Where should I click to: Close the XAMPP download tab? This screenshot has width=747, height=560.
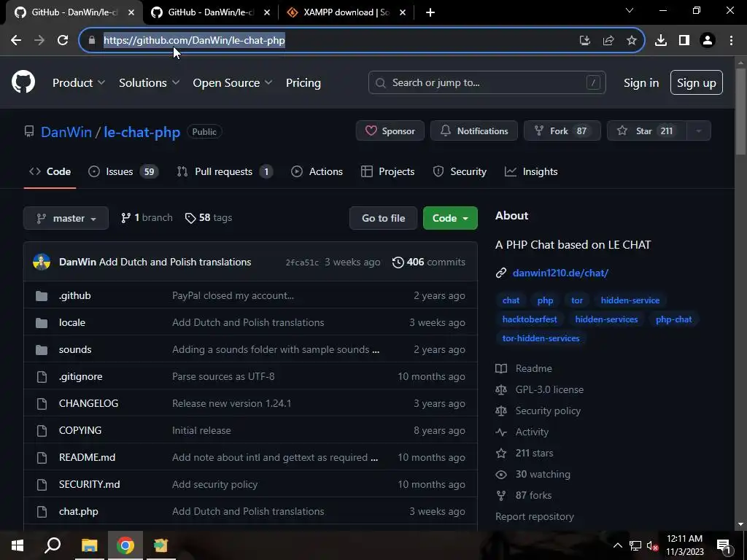(403, 12)
